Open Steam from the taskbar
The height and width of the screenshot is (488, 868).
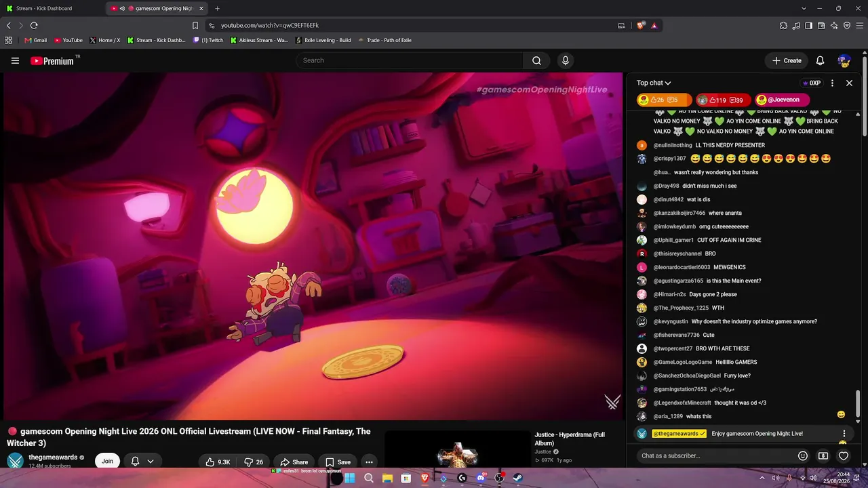517,478
